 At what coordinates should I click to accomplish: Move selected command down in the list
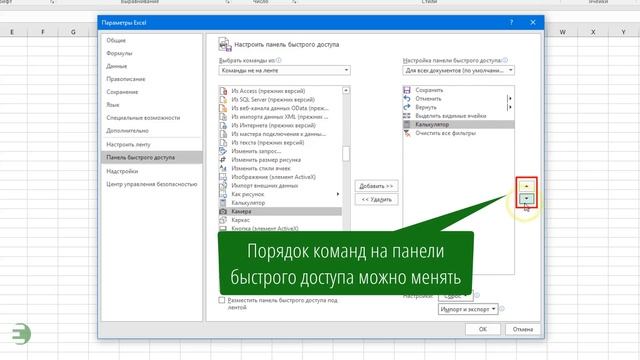pos(527,199)
